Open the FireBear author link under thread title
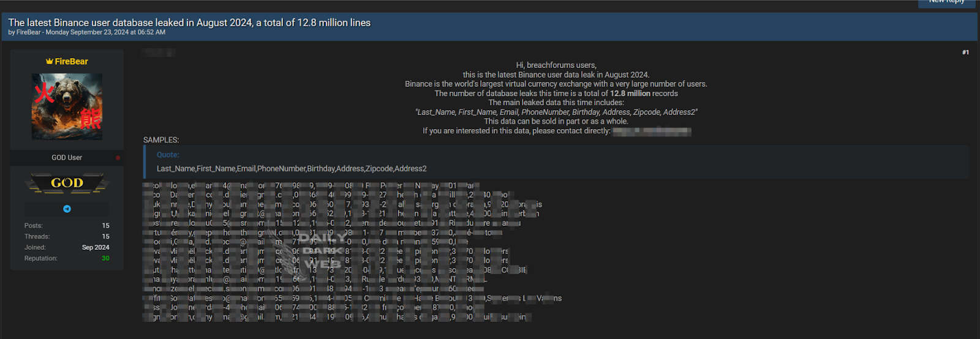 point(28,32)
